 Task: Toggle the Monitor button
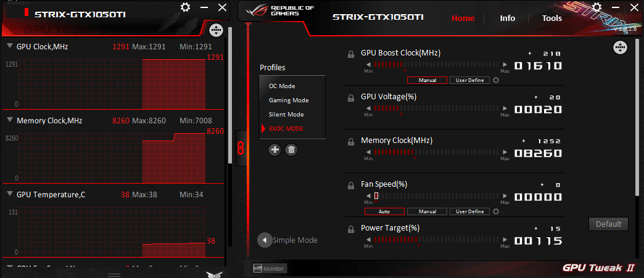(270, 269)
